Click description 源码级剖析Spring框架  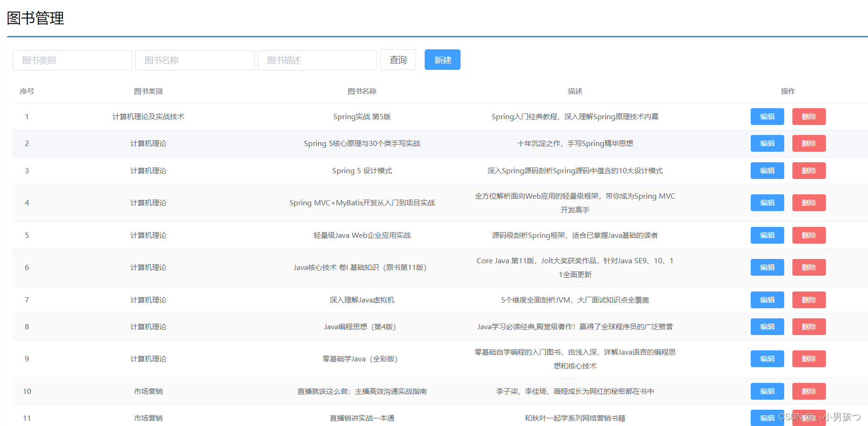pos(575,235)
